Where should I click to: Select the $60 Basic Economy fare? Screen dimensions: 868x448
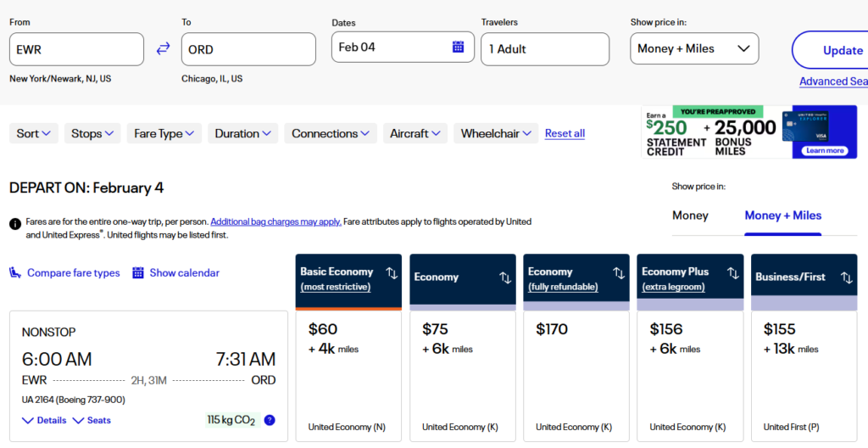pos(348,377)
